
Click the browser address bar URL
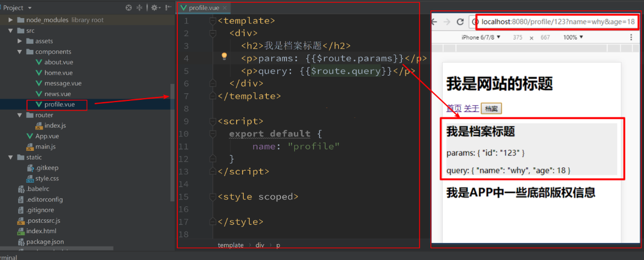click(x=558, y=21)
